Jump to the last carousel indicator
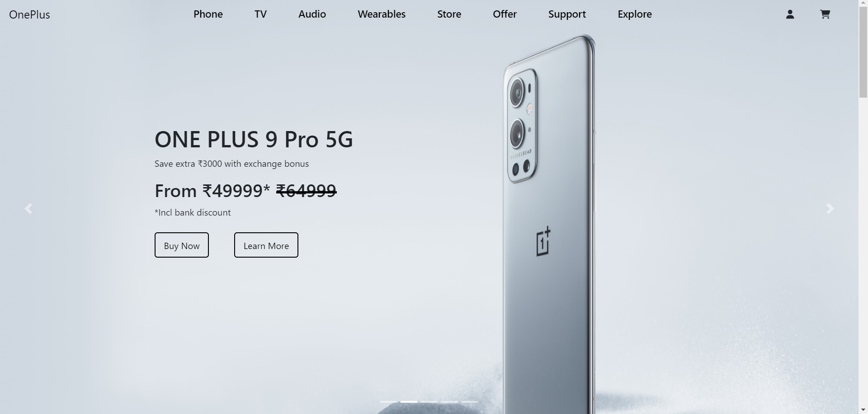This screenshot has width=868, height=414. point(470,401)
